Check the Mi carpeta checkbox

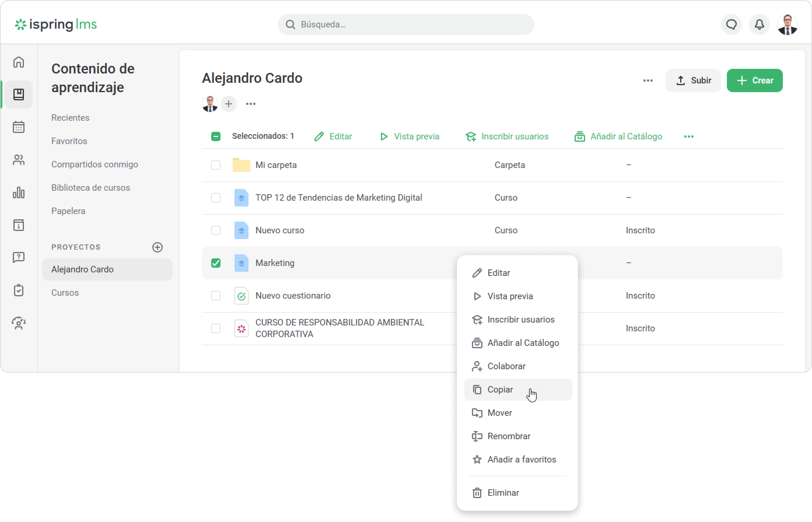tap(216, 165)
